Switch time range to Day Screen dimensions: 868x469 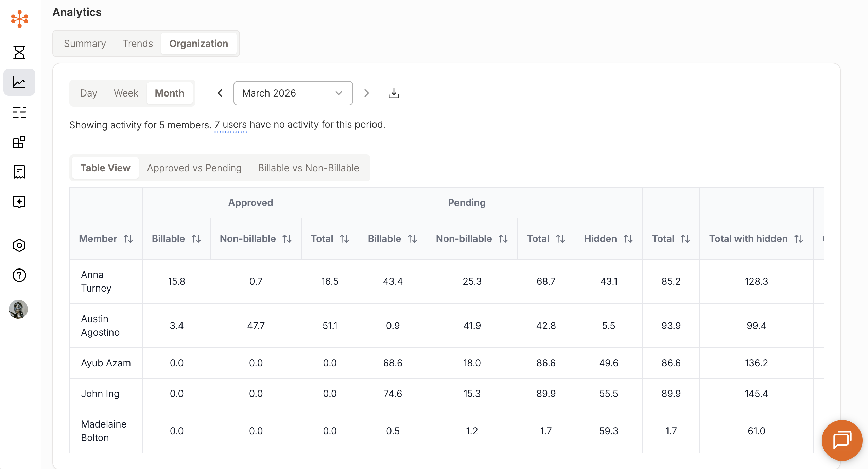(x=89, y=93)
